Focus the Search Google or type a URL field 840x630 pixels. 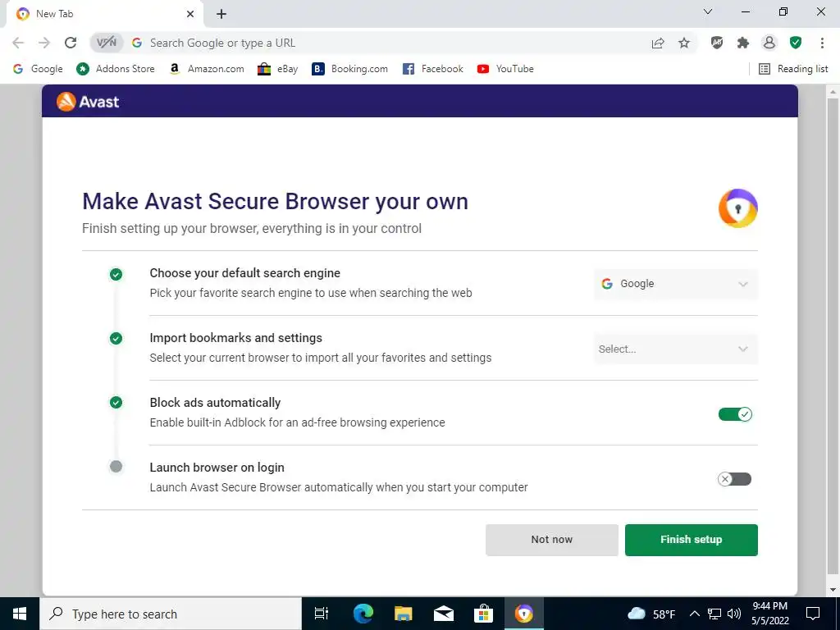tap(394, 43)
